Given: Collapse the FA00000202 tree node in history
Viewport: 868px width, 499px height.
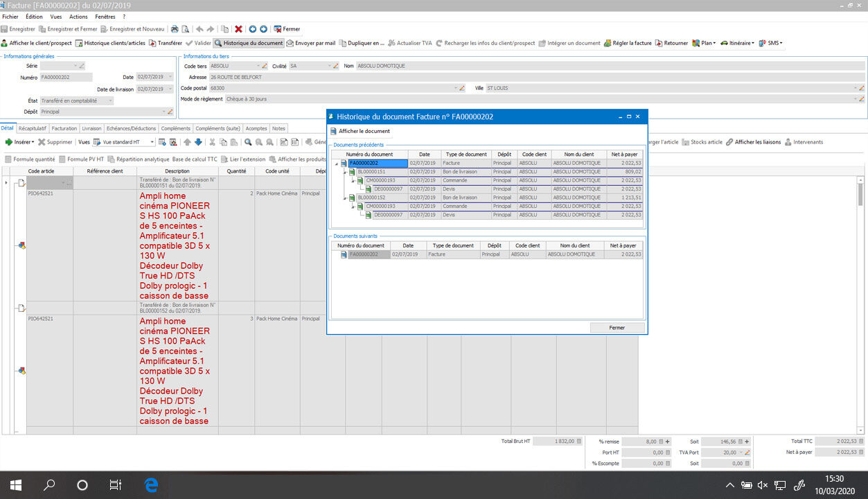Looking at the screenshot, I should tap(336, 162).
